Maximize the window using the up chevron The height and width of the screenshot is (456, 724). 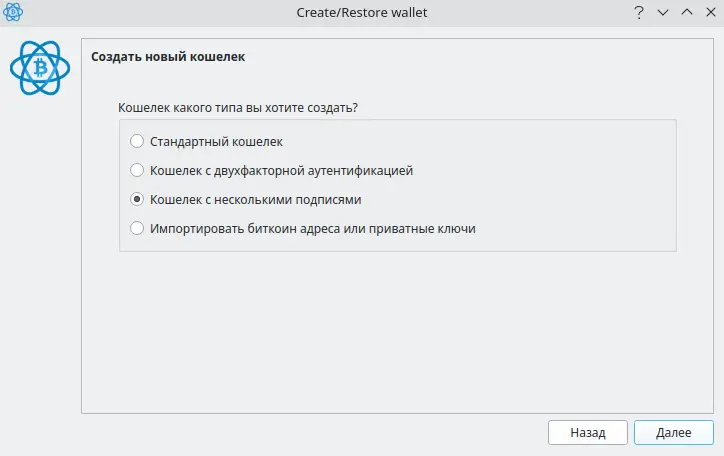click(687, 12)
